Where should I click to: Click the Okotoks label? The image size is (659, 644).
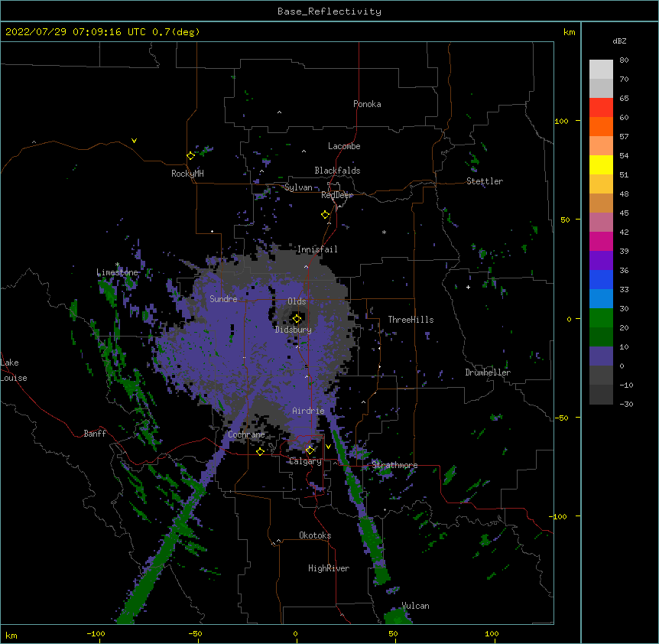point(315,535)
